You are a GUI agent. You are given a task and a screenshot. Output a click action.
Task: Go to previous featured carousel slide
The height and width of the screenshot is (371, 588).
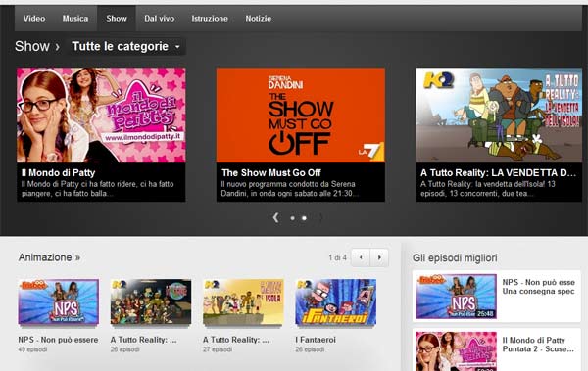point(275,217)
